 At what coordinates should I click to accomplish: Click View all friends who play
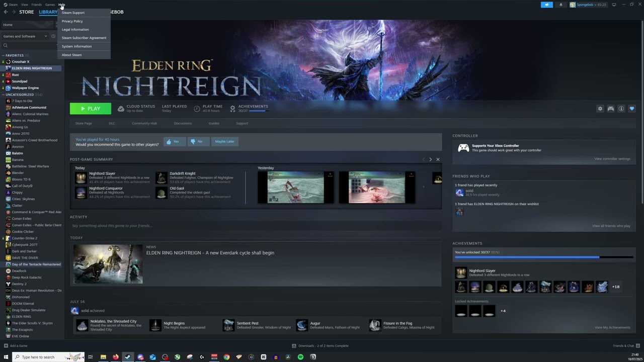[611, 226]
